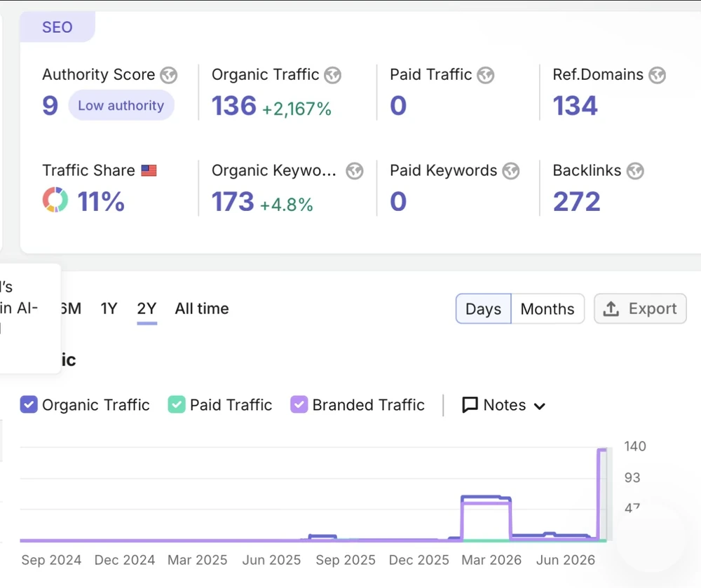Click the globe icon beside Organic Keywords
The image size is (701, 588).
(355, 171)
